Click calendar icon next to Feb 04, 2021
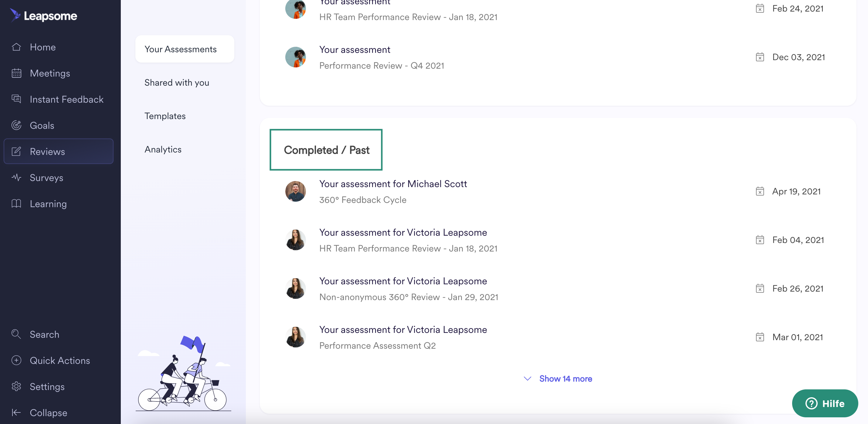This screenshot has width=868, height=424. coord(760,240)
